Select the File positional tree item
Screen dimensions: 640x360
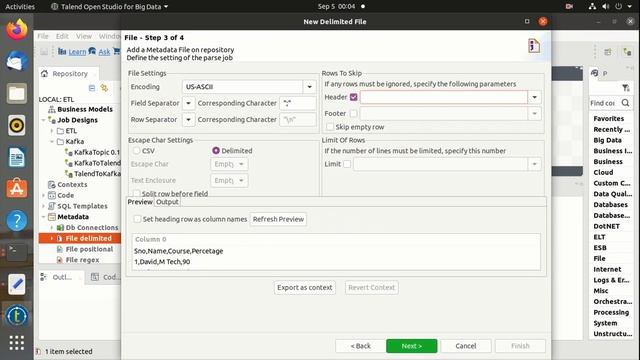(89, 249)
